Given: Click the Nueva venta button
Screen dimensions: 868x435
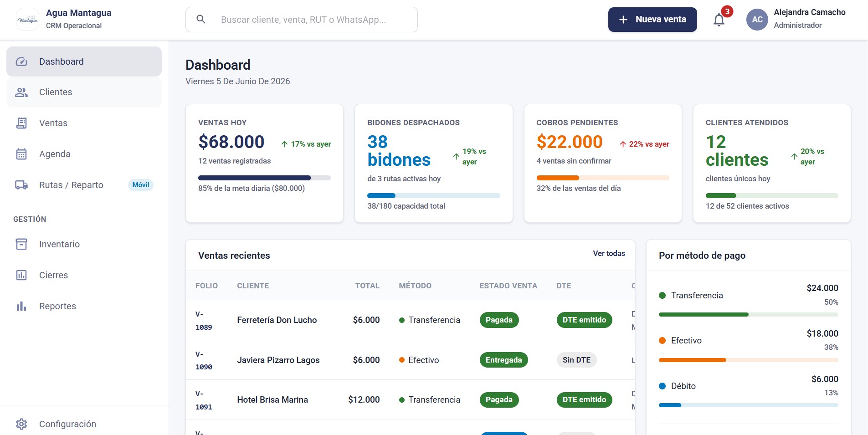Looking at the screenshot, I should [652, 20].
